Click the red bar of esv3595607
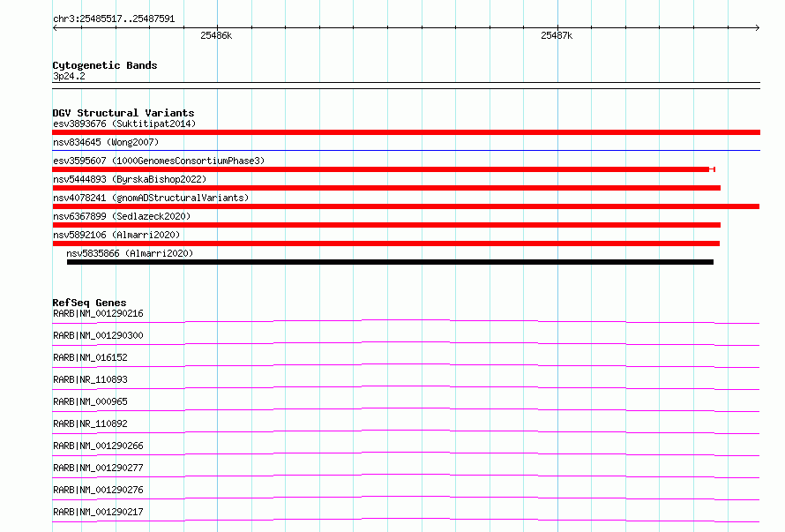The width and height of the screenshot is (785, 532). tap(384, 169)
